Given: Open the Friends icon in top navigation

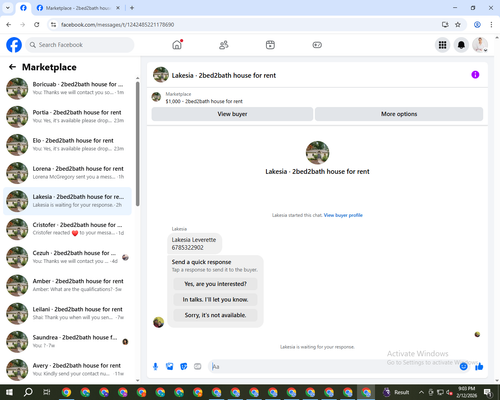Looking at the screenshot, I should click(x=224, y=45).
